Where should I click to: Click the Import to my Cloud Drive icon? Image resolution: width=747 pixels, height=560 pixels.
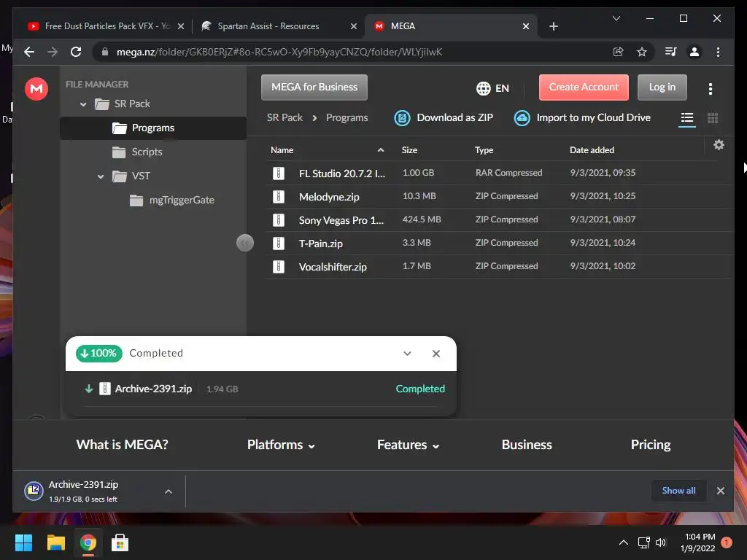point(522,117)
